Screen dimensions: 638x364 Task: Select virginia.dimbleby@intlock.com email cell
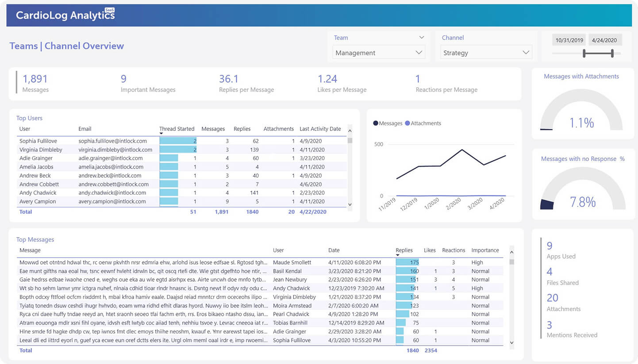[115, 149]
